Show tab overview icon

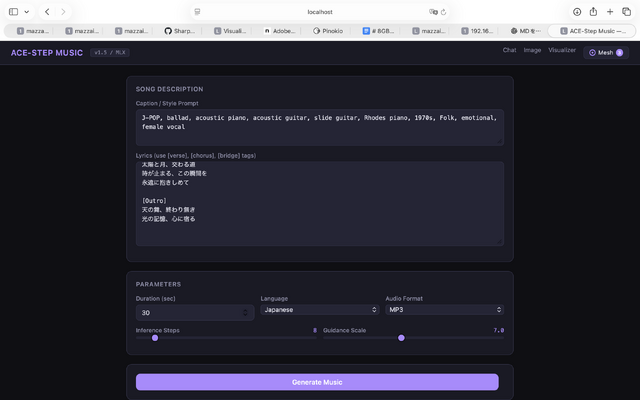click(x=626, y=11)
